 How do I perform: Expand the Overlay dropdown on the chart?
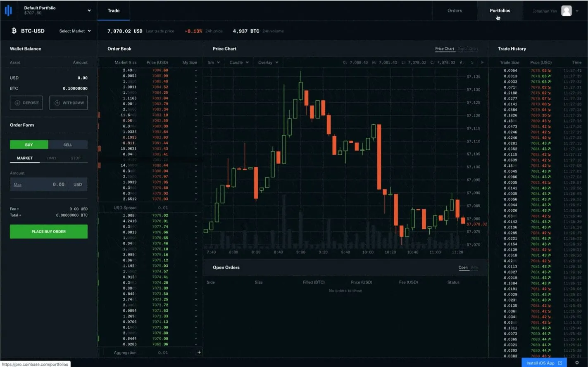point(268,62)
